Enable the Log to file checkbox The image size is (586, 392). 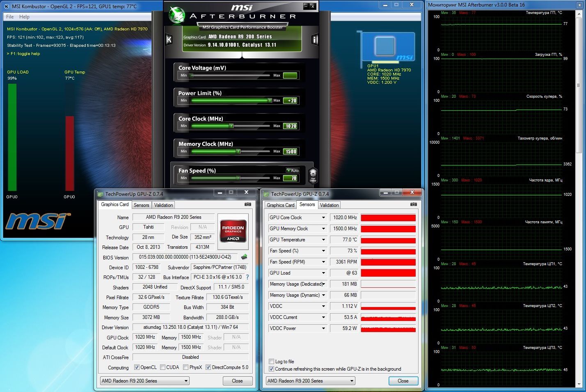(x=271, y=362)
